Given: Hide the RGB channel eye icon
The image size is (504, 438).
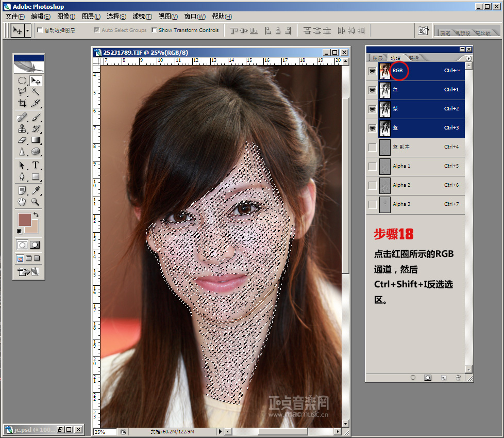Looking at the screenshot, I should pyautogui.click(x=372, y=71).
